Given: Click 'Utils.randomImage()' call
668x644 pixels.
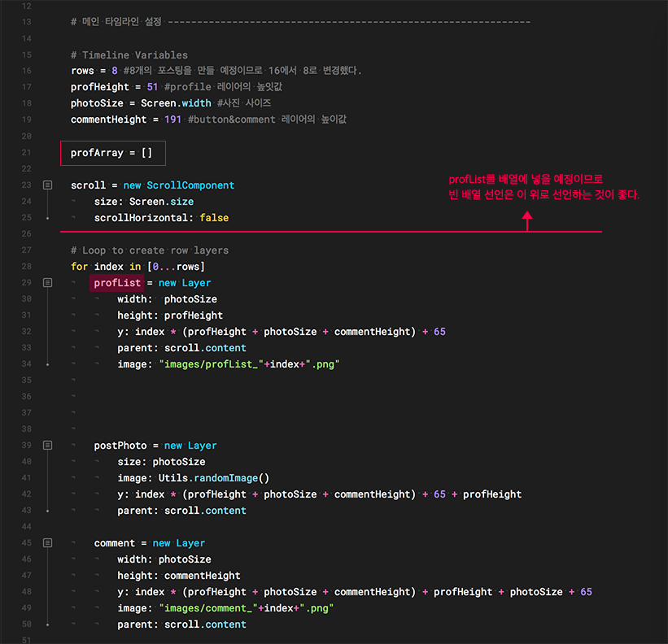Looking at the screenshot, I should [214, 478].
